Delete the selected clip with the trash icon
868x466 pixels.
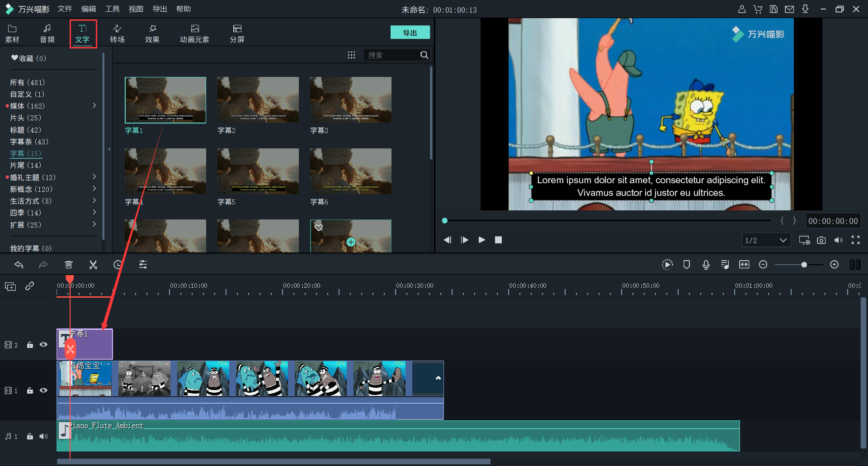click(69, 265)
